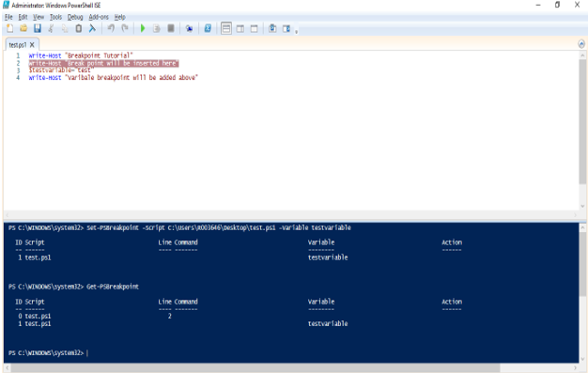The width and height of the screenshot is (588, 373).
Task: Open the toolbar overflow options arrow
Action: coord(296,32)
